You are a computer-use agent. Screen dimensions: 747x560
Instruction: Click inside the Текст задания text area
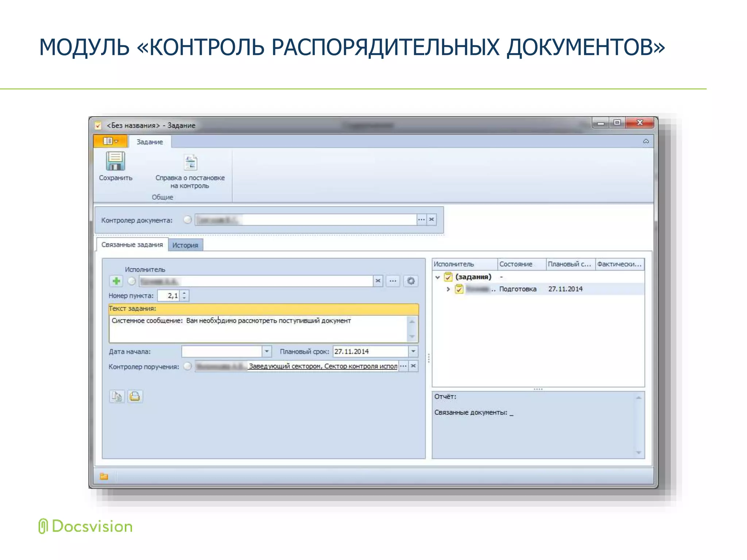pyautogui.click(x=258, y=329)
